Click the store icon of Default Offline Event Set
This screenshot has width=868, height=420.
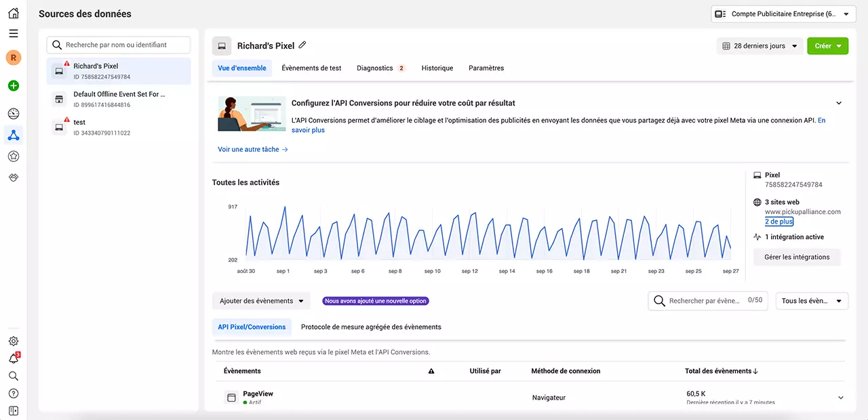click(59, 100)
